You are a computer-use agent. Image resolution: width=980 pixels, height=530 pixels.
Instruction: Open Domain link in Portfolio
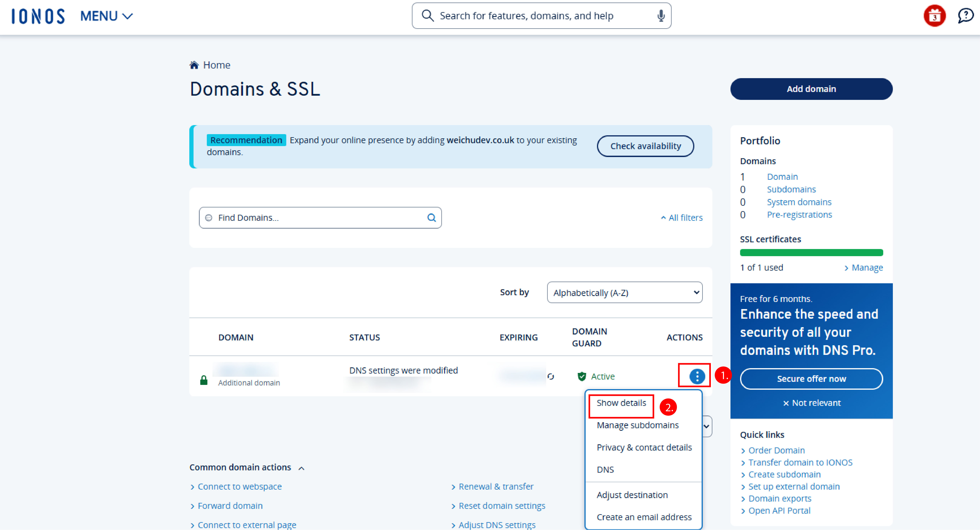pyautogui.click(x=782, y=176)
